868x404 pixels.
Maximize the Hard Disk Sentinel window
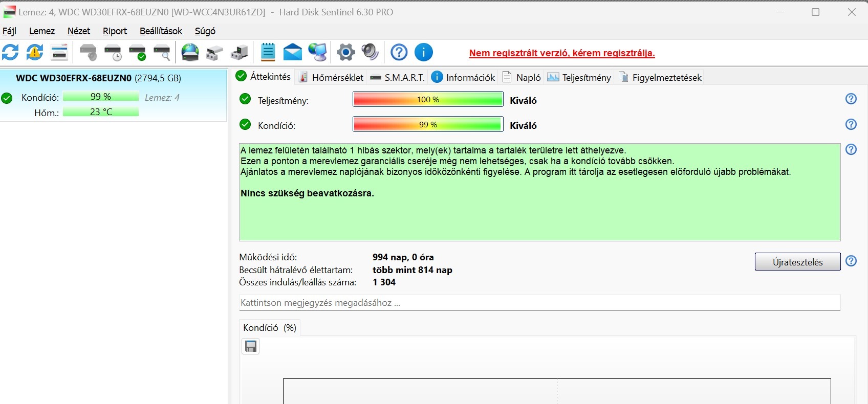816,12
